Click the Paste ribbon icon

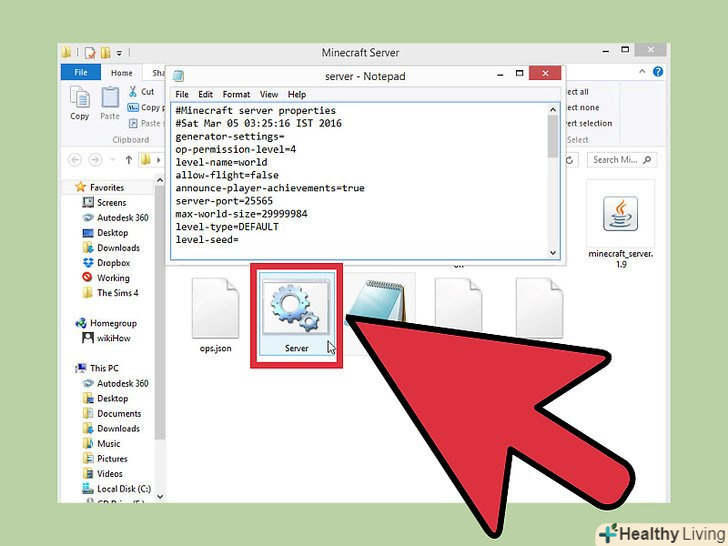(x=110, y=103)
